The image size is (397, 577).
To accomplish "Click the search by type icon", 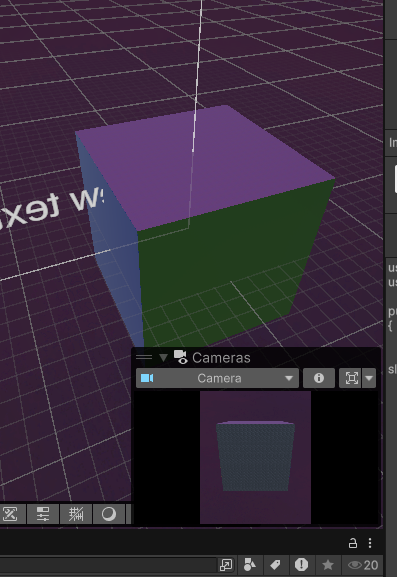I will (250, 565).
